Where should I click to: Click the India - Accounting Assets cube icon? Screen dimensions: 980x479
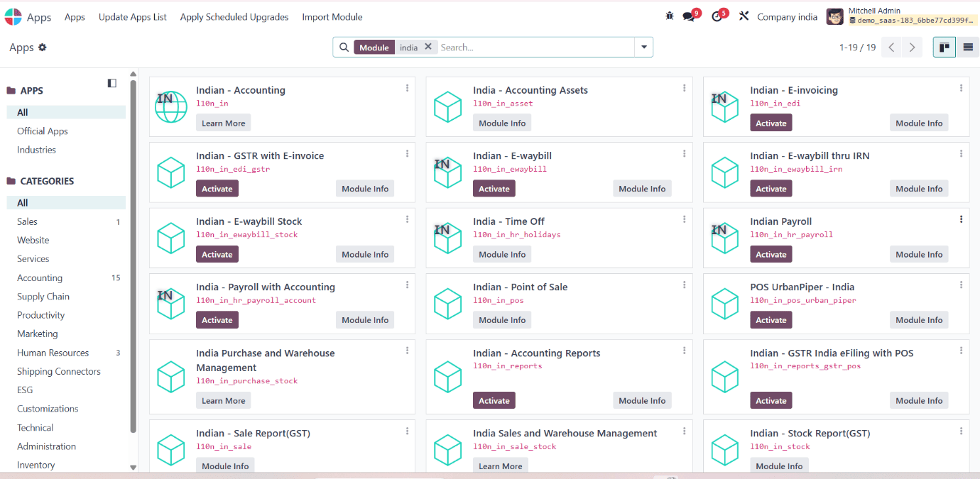[x=448, y=106]
